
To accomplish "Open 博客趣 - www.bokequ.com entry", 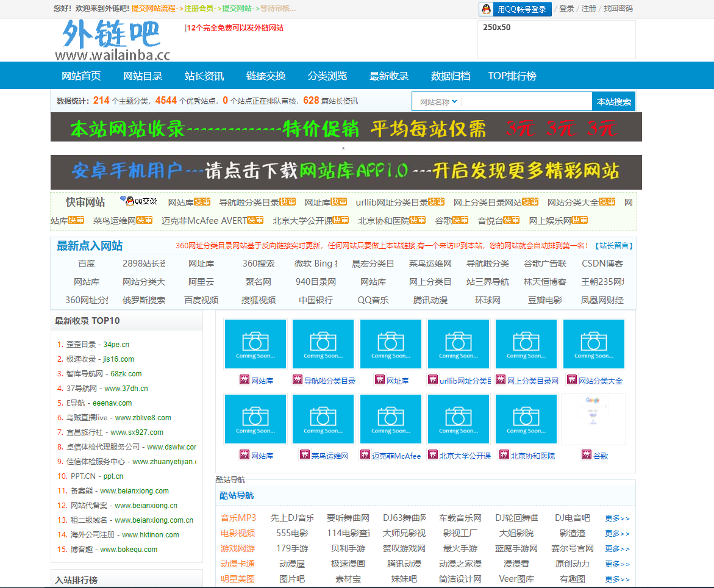I will coord(114,550).
